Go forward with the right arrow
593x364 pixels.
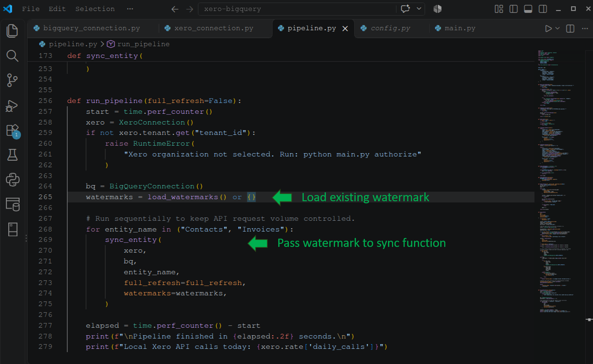(x=190, y=9)
